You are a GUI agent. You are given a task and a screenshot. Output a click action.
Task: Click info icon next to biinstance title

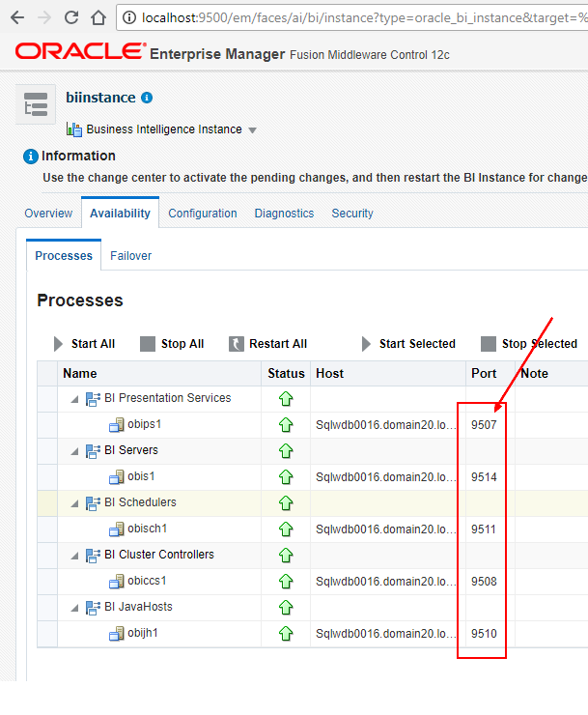(147, 98)
